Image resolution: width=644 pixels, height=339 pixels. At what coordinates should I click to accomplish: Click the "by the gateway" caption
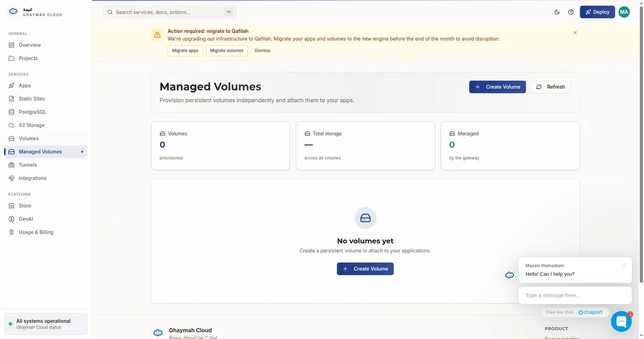pos(464,158)
